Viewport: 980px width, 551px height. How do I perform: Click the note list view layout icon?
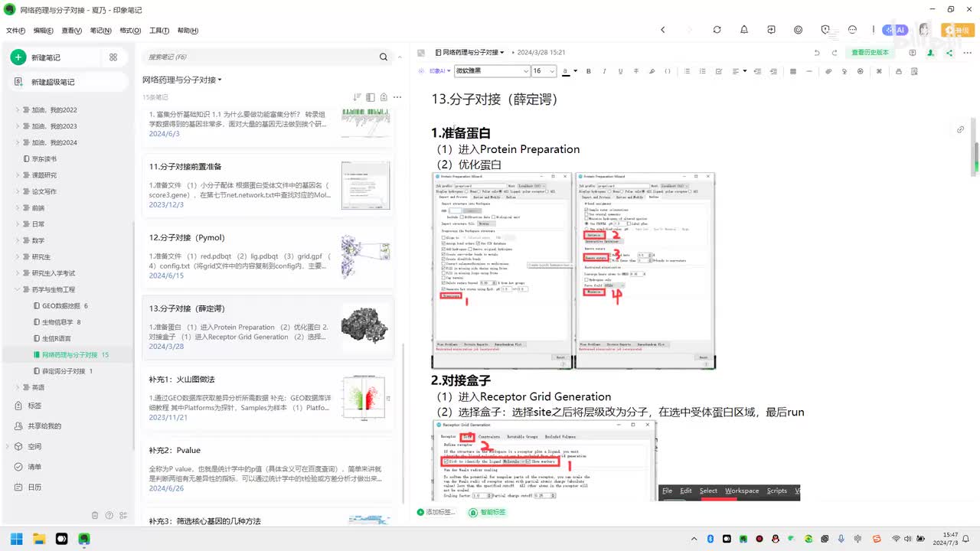tap(371, 97)
